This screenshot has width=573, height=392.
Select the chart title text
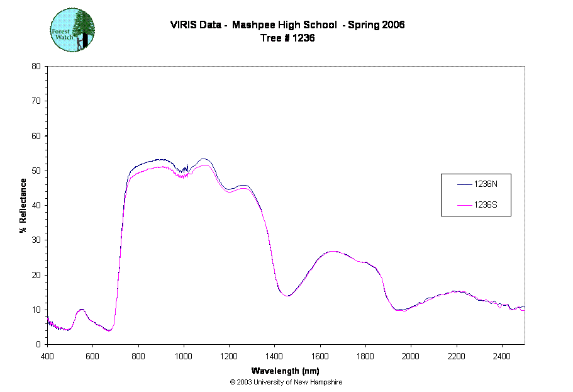click(286, 26)
